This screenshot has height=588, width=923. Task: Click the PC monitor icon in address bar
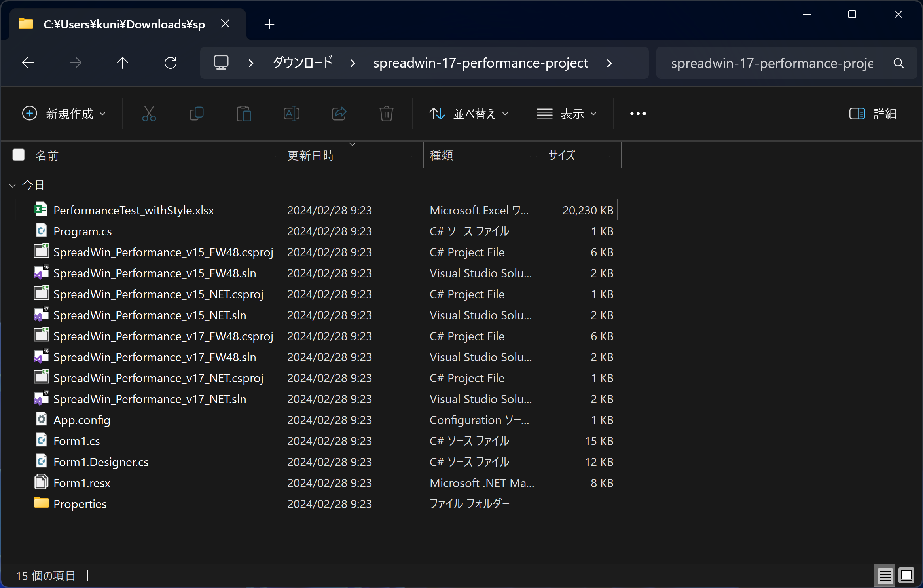[x=221, y=63]
